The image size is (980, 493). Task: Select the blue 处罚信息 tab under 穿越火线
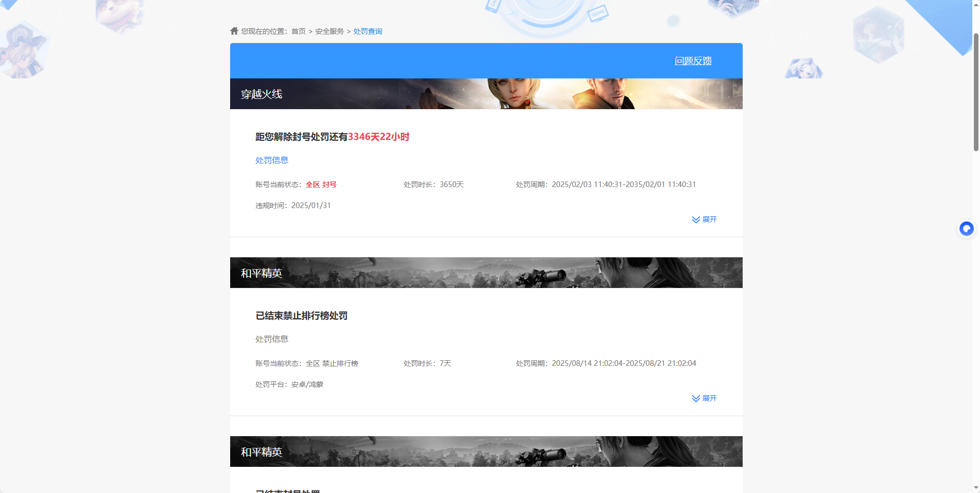pos(272,160)
